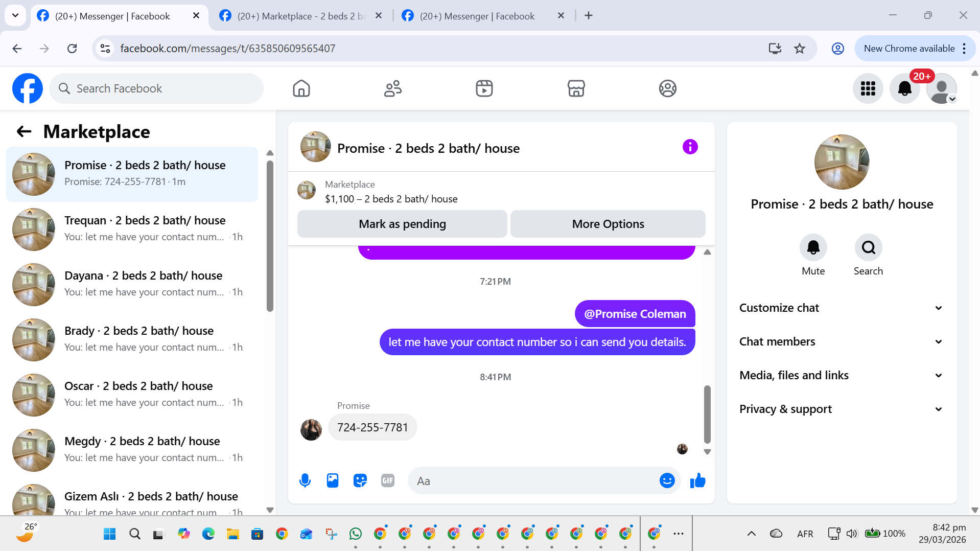Select the Promise conversation in the list
The width and height of the screenshot is (980, 551).
tap(132, 174)
